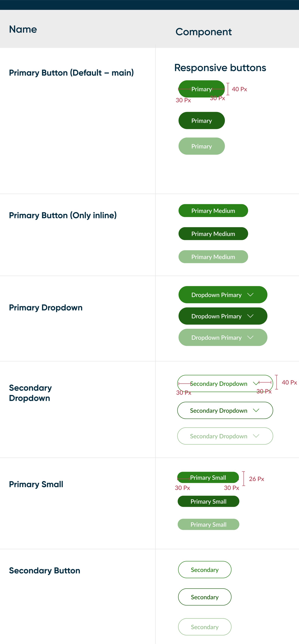
Task: Open the top Dropdown Primary button
Action: pyautogui.click(x=217, y=295)
